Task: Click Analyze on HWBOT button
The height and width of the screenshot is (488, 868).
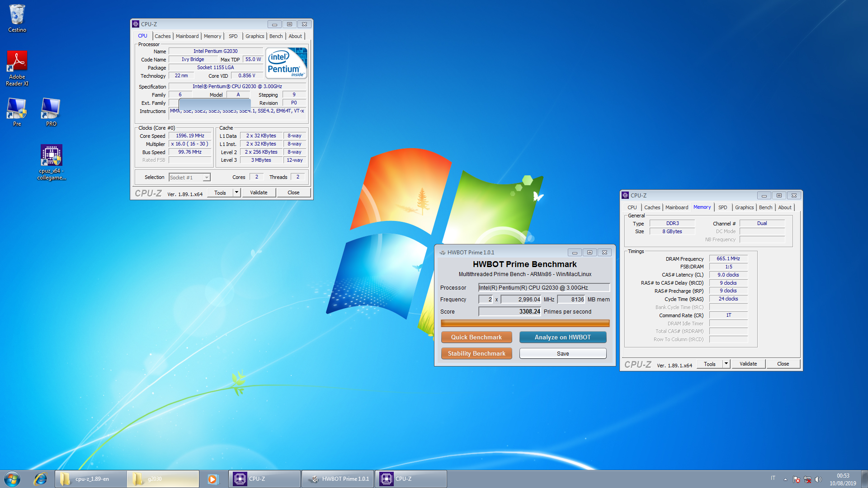Action: tap(563, 337)
